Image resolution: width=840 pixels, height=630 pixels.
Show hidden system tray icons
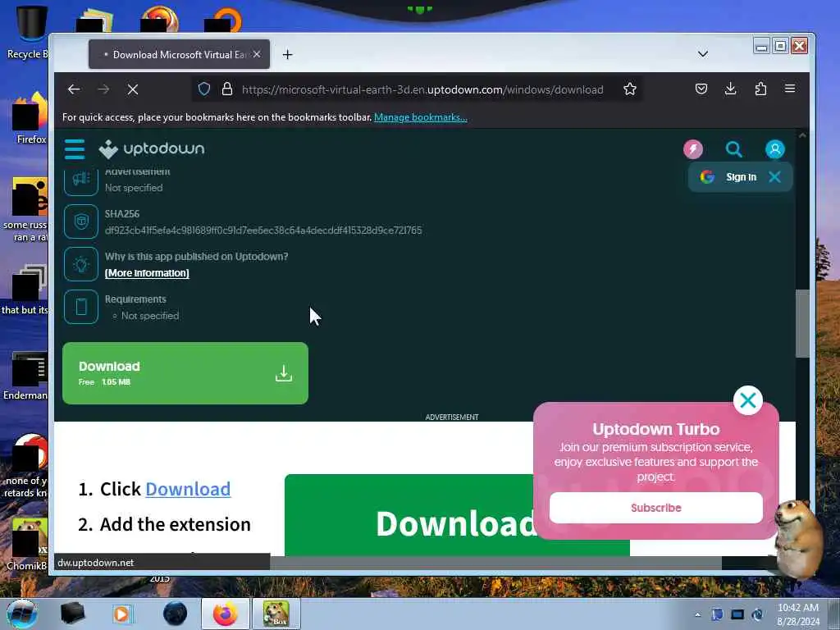click(697, 614)
